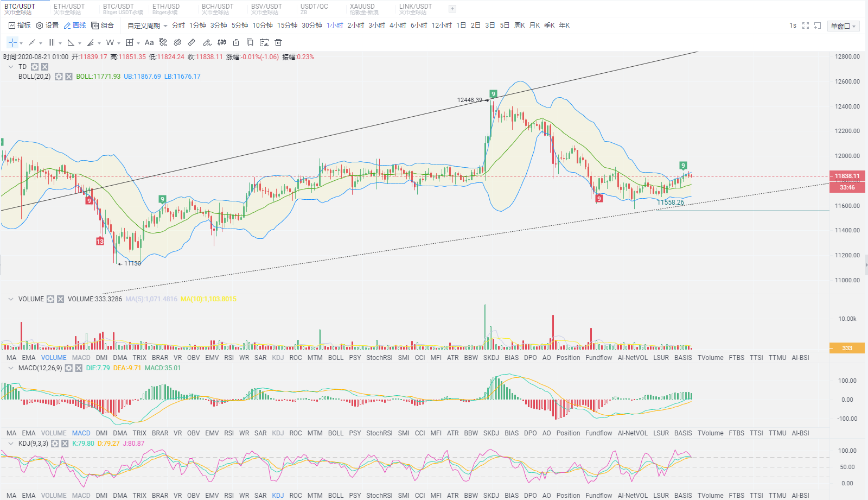Open the XAUUSD symbol tab
Screen dimensions: 868x500
pyautogui.click(x=363, y=9)
